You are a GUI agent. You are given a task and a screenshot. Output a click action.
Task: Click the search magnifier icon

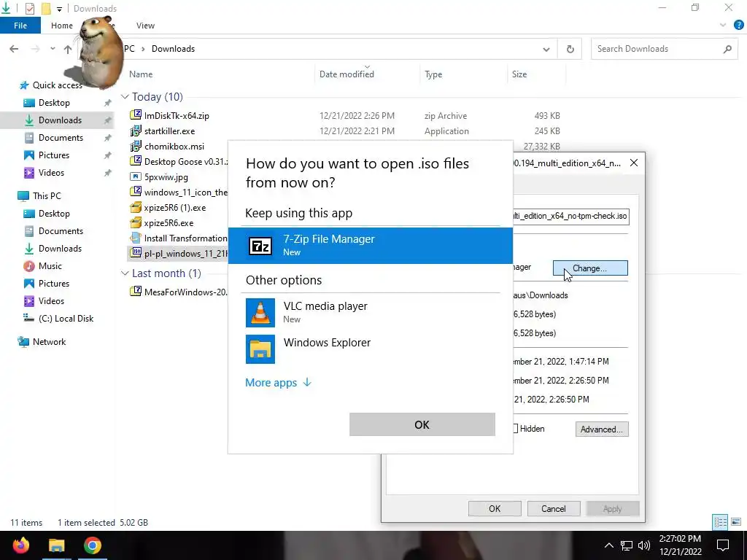(727, 49)
